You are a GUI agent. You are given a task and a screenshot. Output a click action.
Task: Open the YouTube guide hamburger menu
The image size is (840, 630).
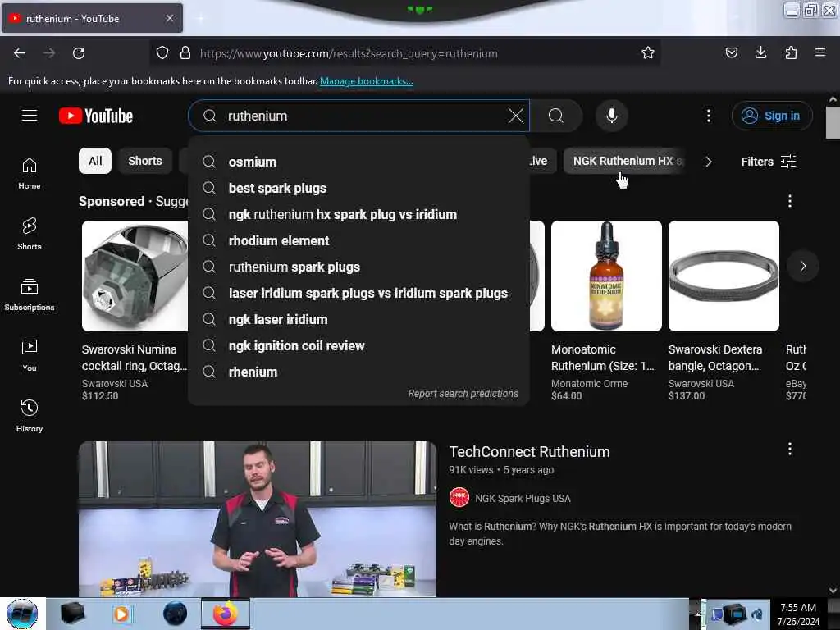coord(30,116)
